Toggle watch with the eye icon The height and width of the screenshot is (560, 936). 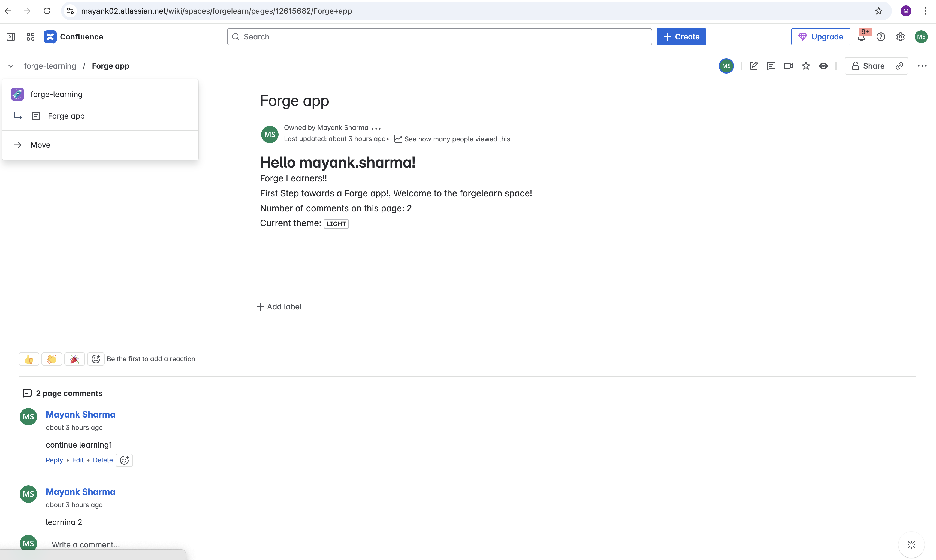pos(823,66)
